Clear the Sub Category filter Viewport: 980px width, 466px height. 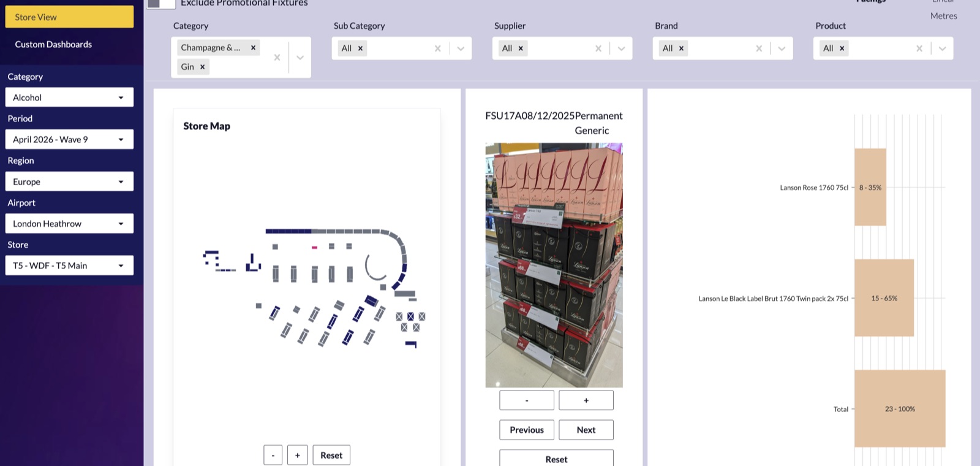click(x=437, y=48)
